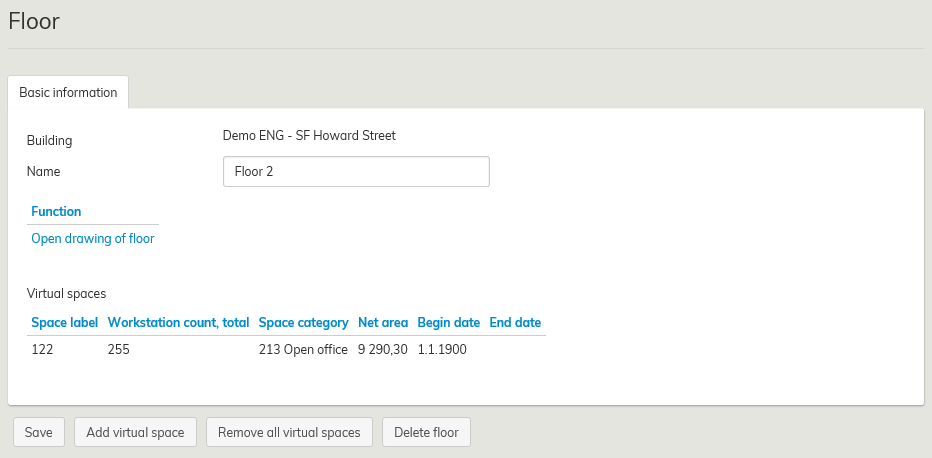Click the Function column header

point(56,211)
